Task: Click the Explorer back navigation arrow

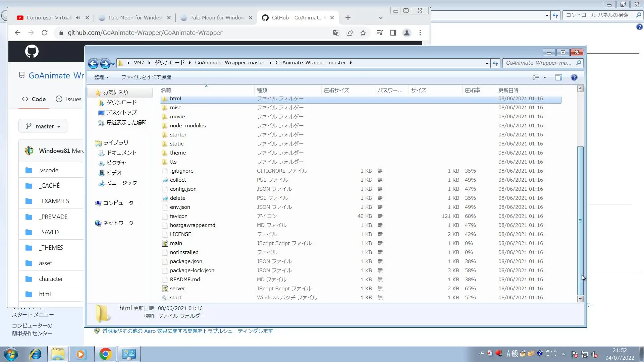Action: tap(93, 63)
